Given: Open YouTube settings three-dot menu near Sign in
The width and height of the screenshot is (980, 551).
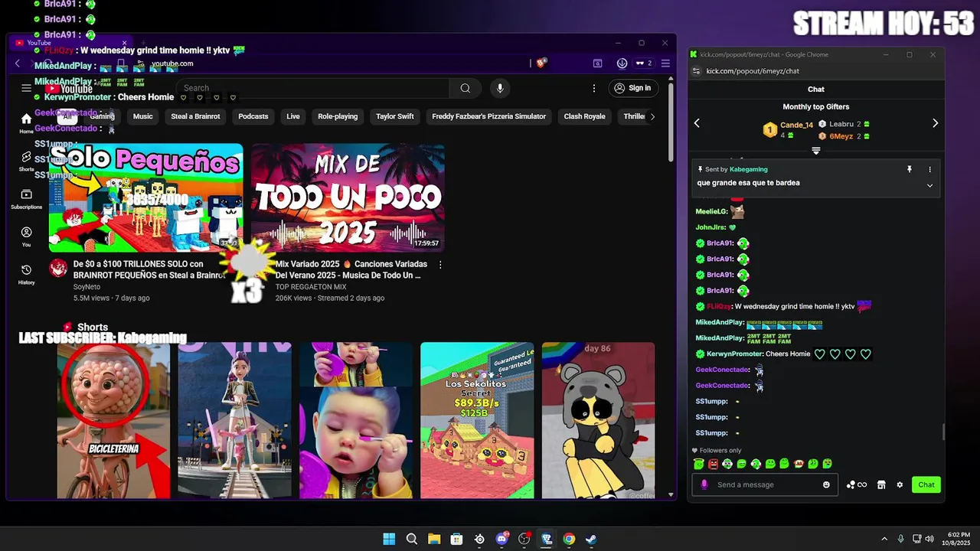Looking at the screenshot, I should [593, 88].
